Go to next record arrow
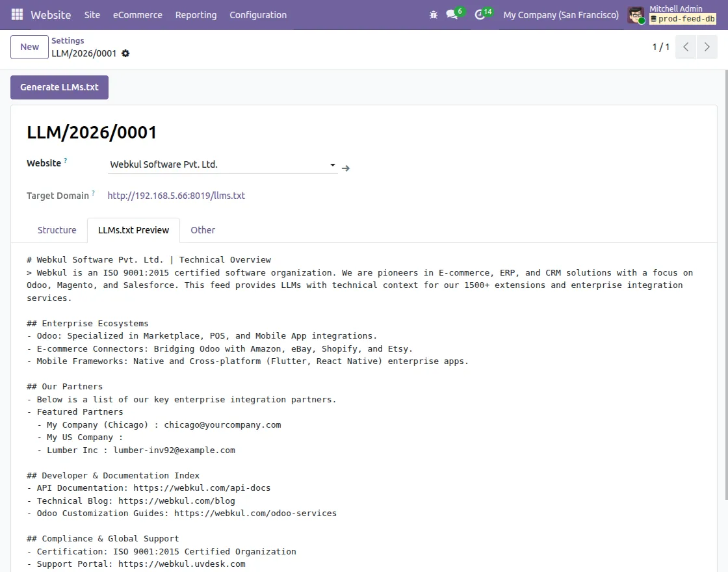The height and width of the screenshot is (572, 728). tap(707, 47)
